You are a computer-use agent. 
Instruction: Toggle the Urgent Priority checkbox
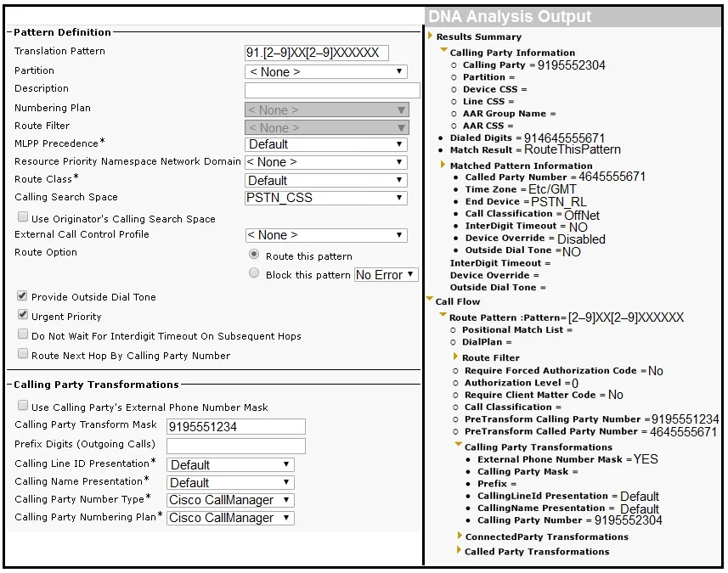coord(22,315)
